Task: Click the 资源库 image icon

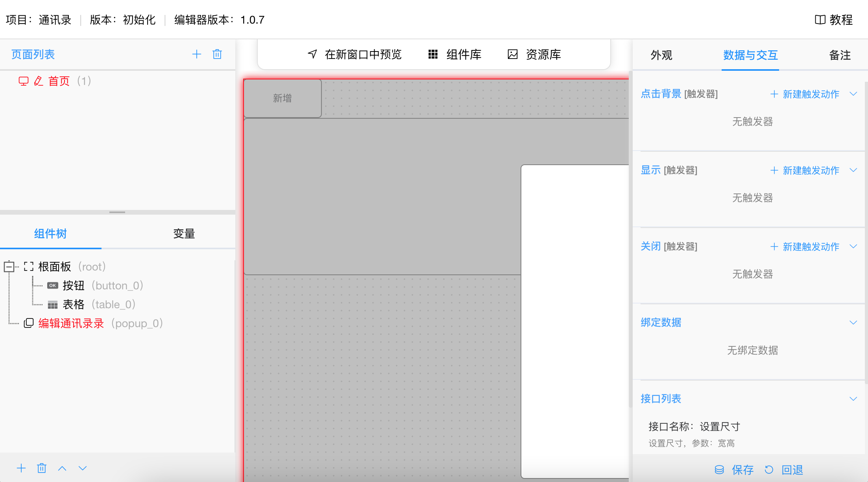Action: click(513, 54)
